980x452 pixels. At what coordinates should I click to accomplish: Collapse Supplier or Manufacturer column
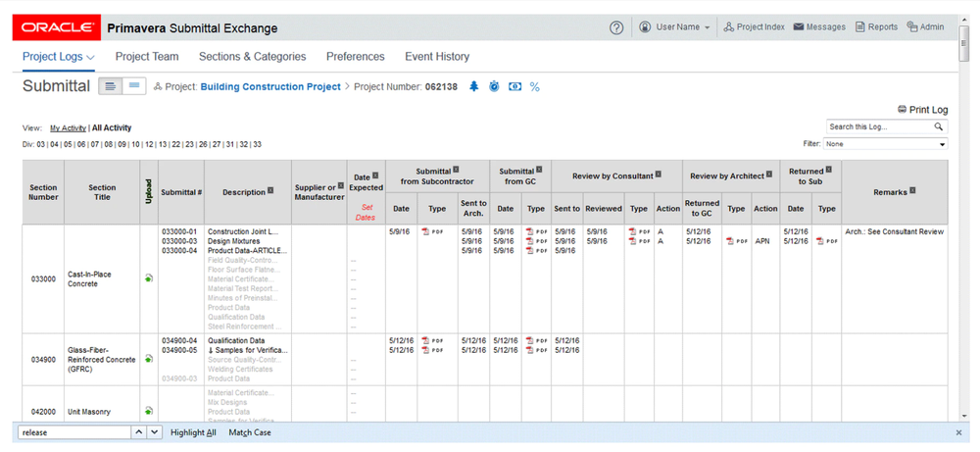click(341, 185)
